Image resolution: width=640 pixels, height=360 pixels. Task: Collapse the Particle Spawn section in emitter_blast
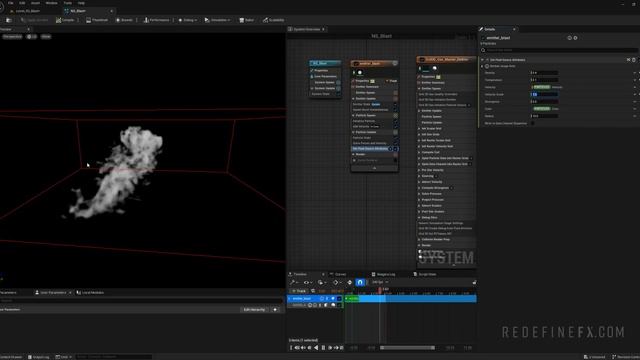click(353, 116)
